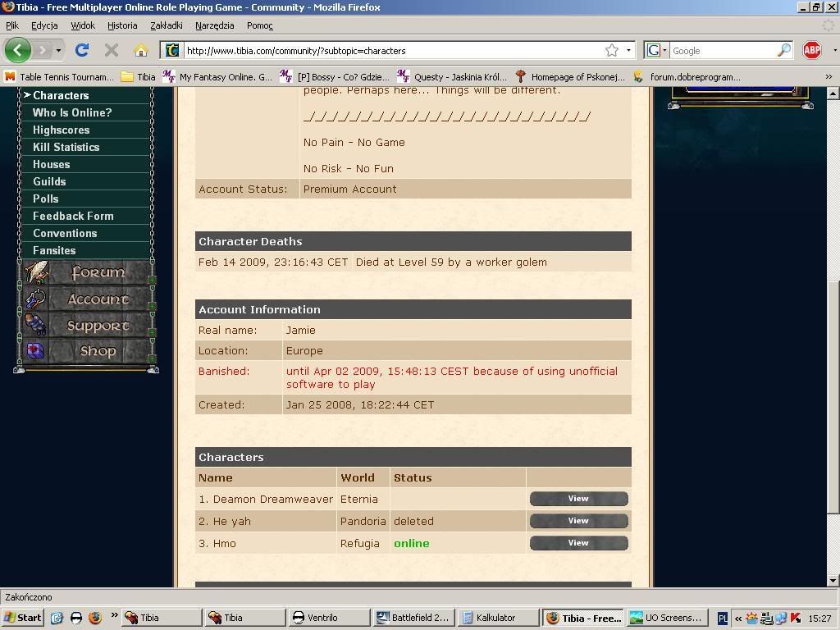The height and width of the screenshot is (630, 840).
Task: Open the Conventions link
Action: [x=65, y=233]
